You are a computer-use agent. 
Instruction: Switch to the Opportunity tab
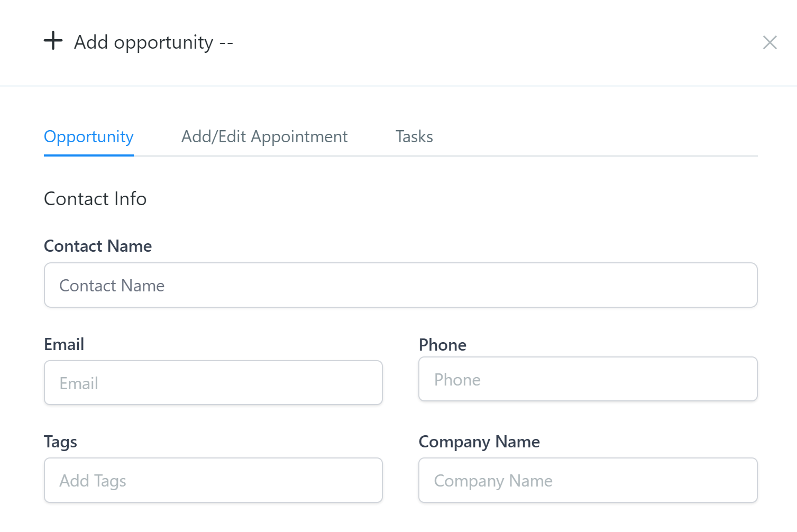point(89,137)
